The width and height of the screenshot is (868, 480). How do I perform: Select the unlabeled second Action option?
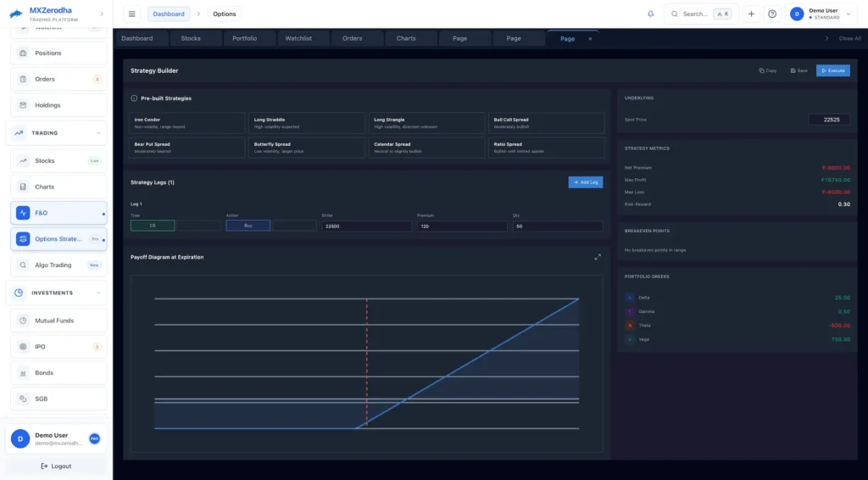click(x=294, y=226)
